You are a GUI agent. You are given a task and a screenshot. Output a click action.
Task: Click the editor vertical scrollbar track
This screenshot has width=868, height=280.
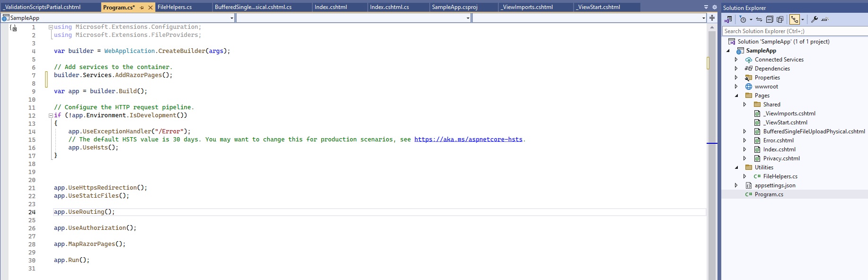pyautogui.click(x=711, y=189)
